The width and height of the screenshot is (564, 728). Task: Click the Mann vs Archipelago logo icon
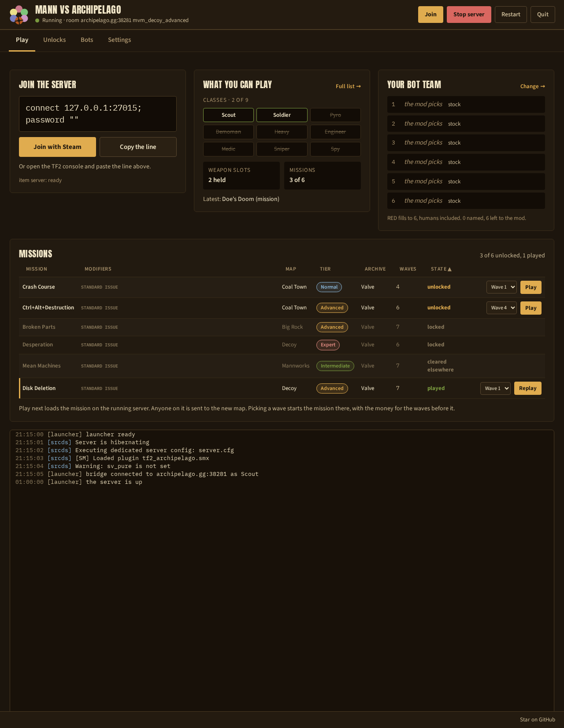click(x=19, y=15)
